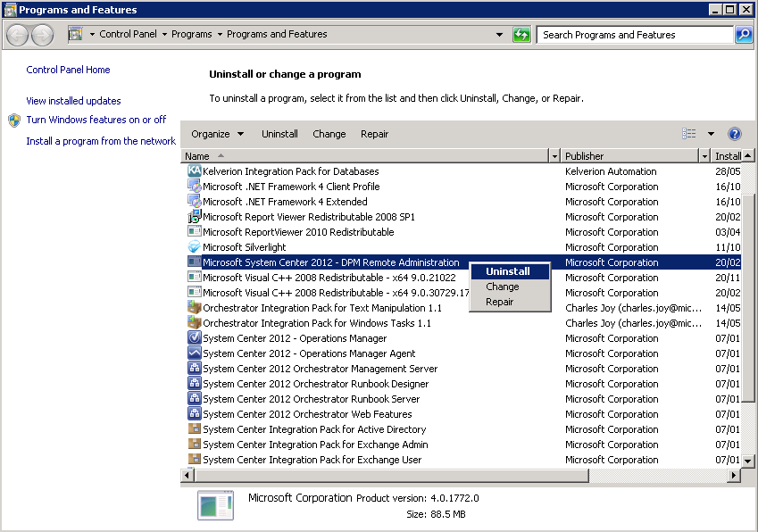This screenshot has height=532, width=758.
Task: Open the Organize dropdown menu
Action: (216, 134)
